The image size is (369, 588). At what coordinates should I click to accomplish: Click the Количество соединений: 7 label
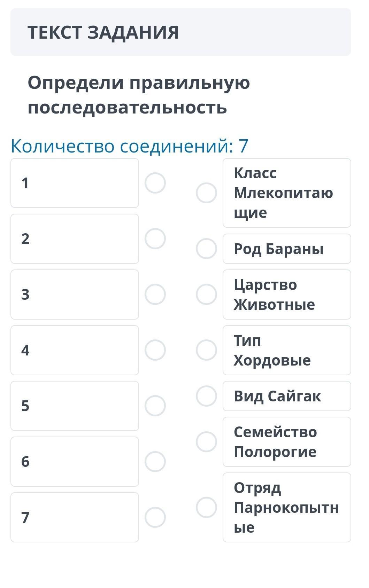[129, 146]
